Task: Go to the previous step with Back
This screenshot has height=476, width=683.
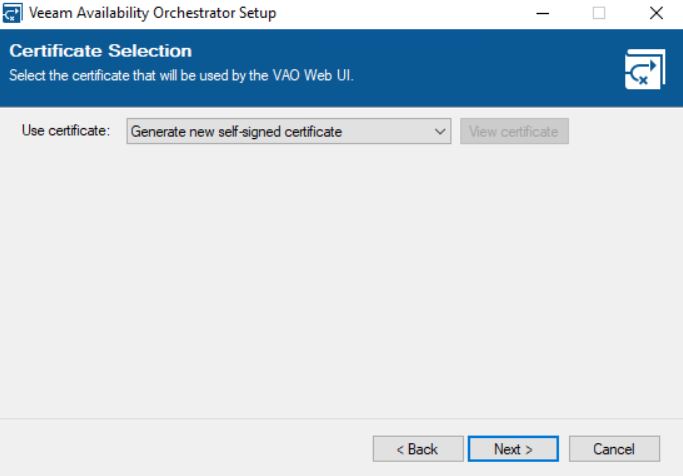Action: click(418, 449)
